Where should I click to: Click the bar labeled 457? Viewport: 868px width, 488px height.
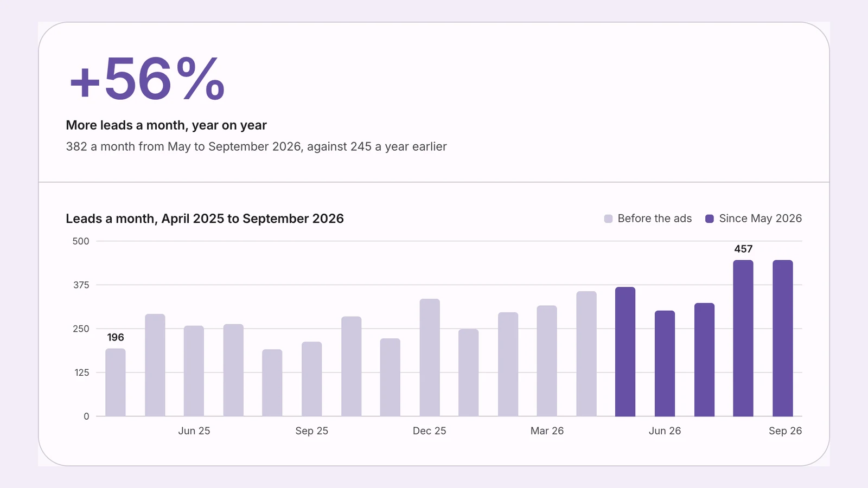point(743,338)
